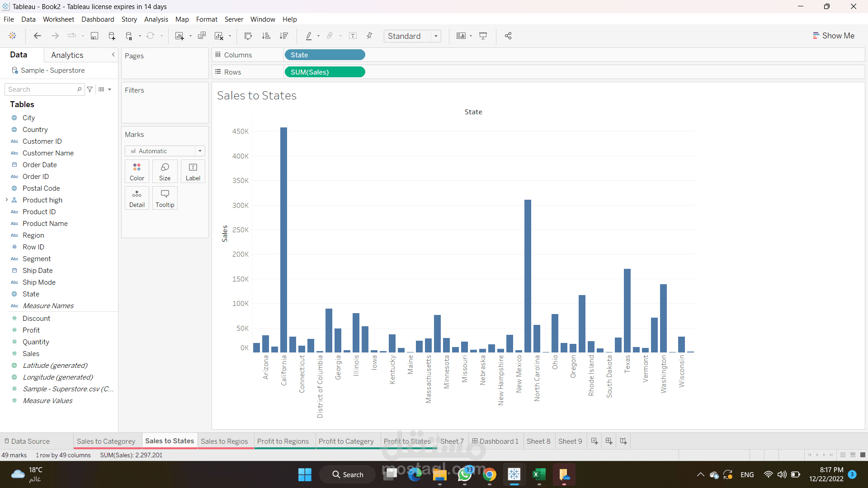Screen dimensions: 868x488
Task: Click the Tableau start page logo icon
Action: tap(13, 36)
